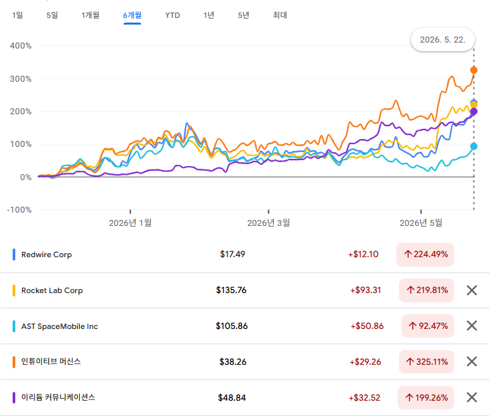The width and height of the screenshot is (504, 420).
Task: Click the 92.47% gain badge
Action: (428, 326)
